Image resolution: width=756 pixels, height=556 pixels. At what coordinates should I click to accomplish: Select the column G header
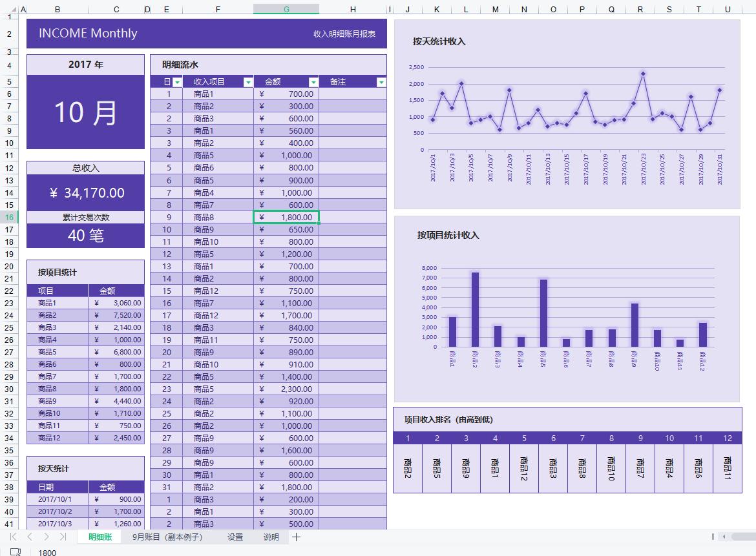[x=286, y=9]
